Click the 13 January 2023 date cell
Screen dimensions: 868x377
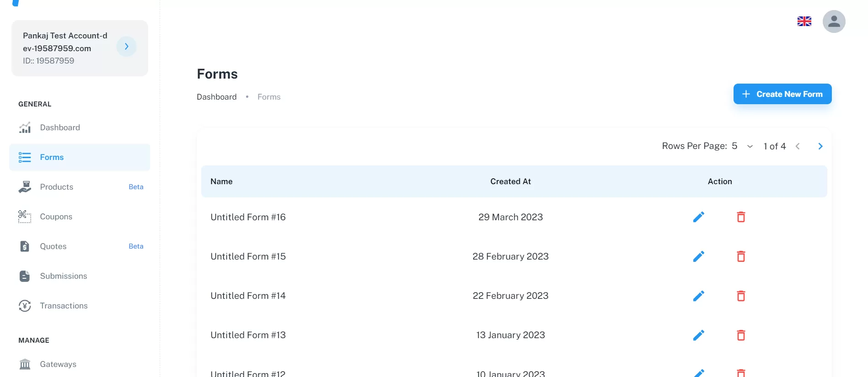[510, 335]
